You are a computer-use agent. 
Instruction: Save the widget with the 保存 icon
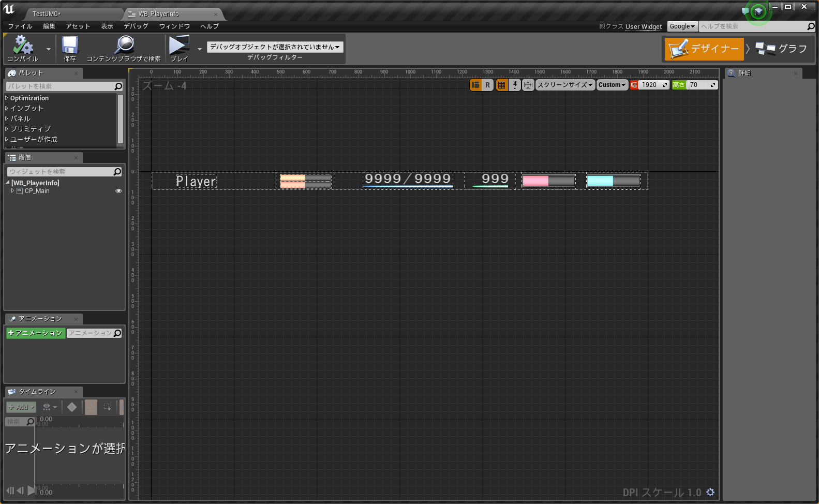coord(70,46)
